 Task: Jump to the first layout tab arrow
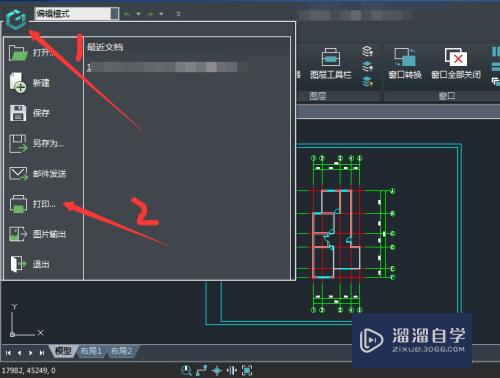(x=9, y=353)
